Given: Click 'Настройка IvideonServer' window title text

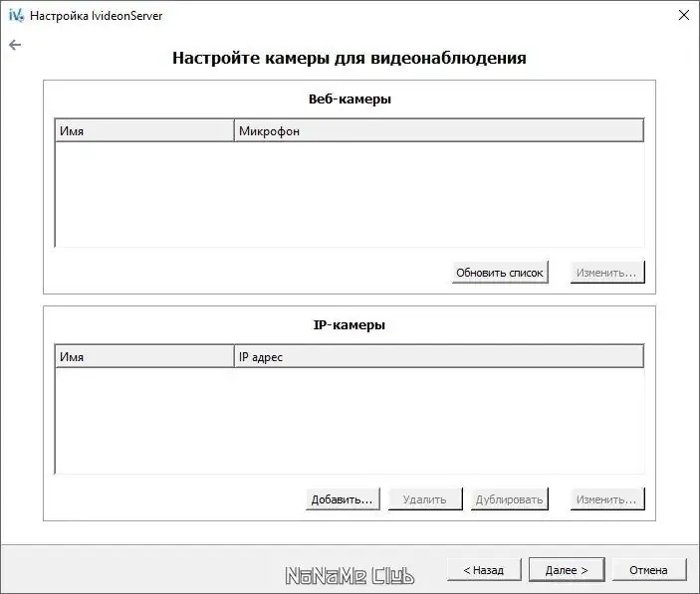Looking at the screenshot, I should pyautogui.click(x=96, y=16).
